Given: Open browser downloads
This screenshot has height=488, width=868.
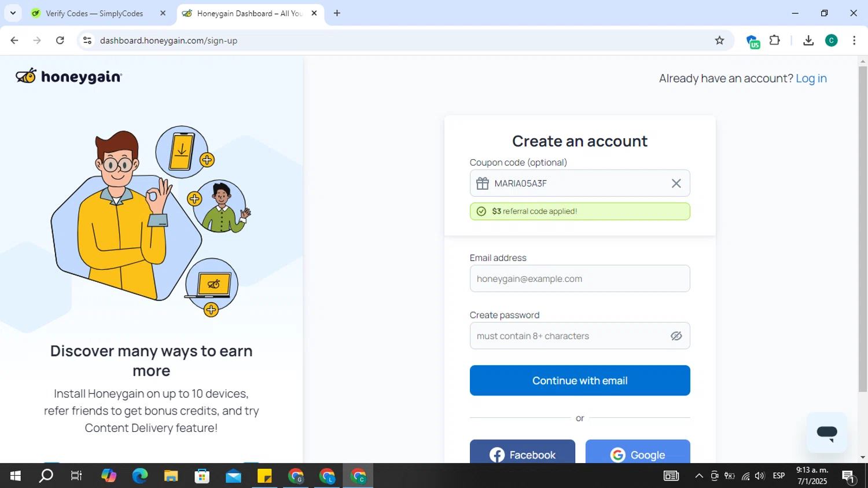Looking at the screenshot, I should (x=808, y=41).
